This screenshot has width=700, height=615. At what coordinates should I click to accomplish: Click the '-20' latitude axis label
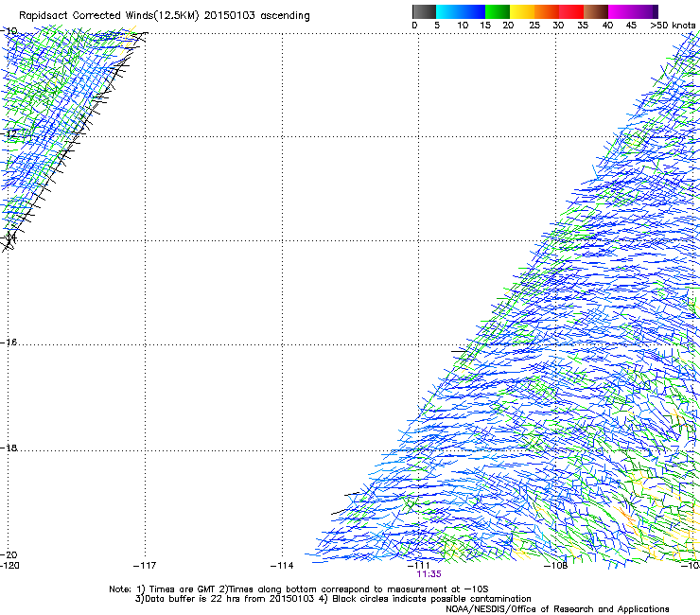tap(9, 555)
